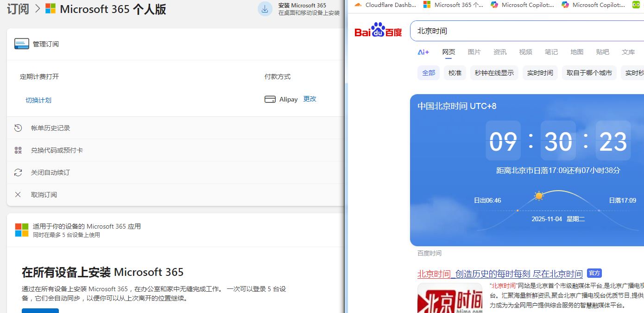Select the 图片 search category tab
644x313 pixels.
474,52
